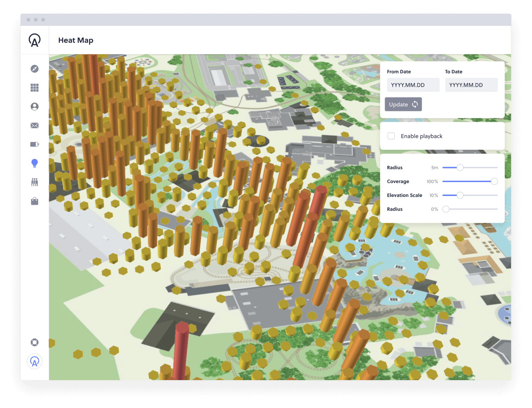Select the shopping bag icon
The image size is (532, 408).
(34, 201)
